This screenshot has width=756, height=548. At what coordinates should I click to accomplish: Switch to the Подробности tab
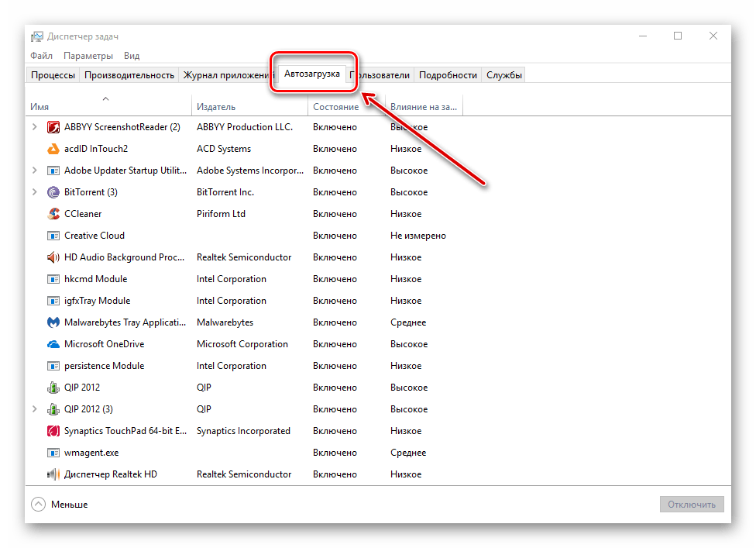pos(448,75)
